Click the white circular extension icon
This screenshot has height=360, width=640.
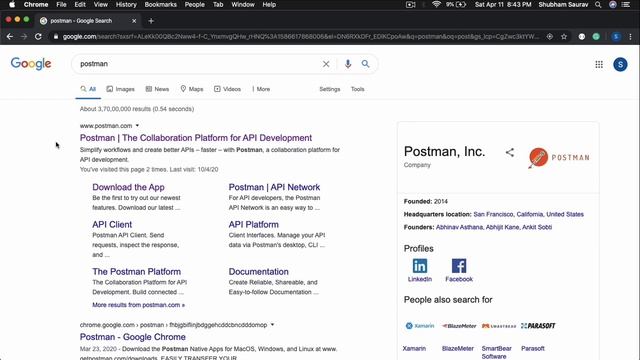(x=582, y=36)
